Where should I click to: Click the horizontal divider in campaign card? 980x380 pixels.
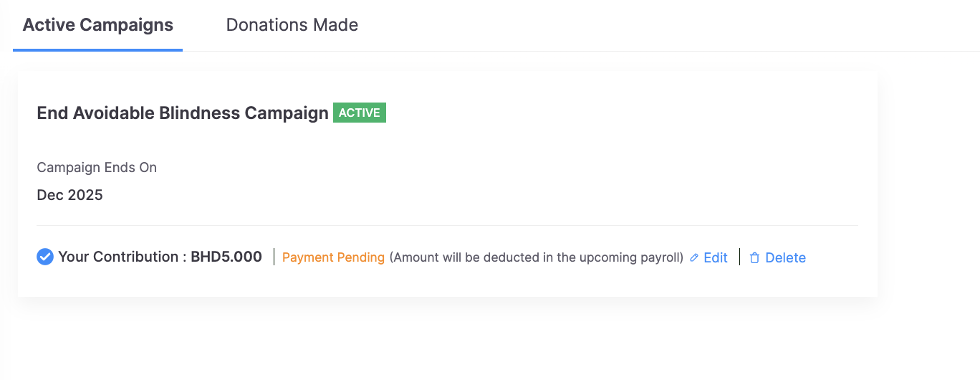point(447,226)
